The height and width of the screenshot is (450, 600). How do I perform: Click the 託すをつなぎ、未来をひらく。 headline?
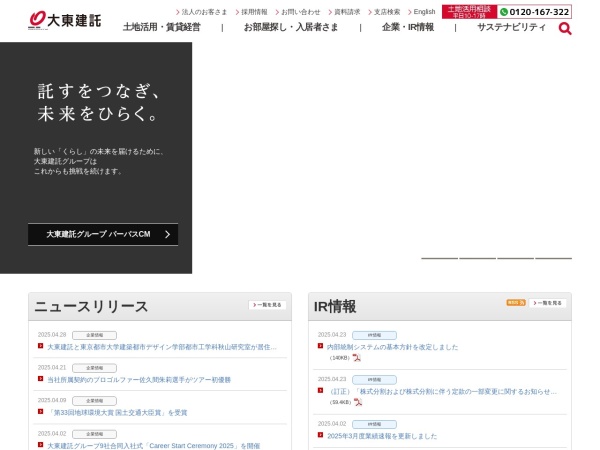click(x=99, y=103)
